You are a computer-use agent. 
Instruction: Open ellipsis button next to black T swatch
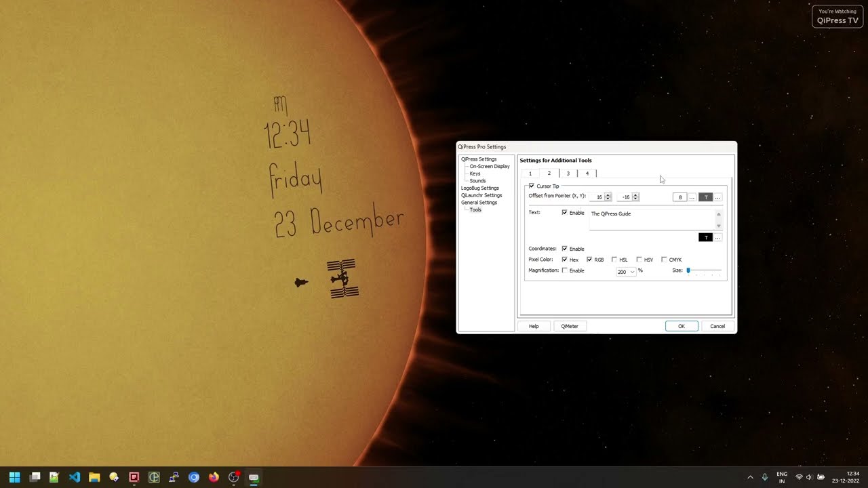717,237
